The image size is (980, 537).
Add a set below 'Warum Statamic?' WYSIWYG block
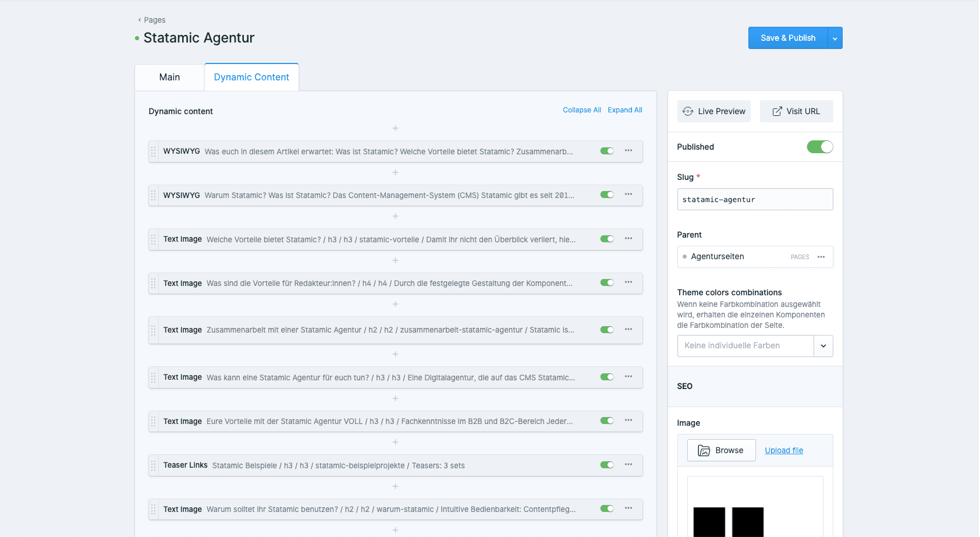(x=395, y=216)
